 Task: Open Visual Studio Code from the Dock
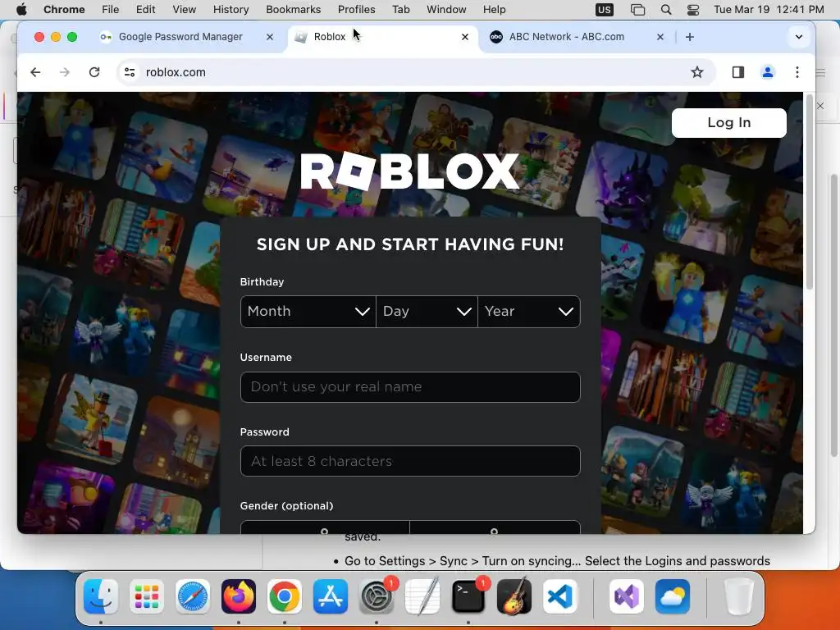pyautogui.click(x=560, y=596)
